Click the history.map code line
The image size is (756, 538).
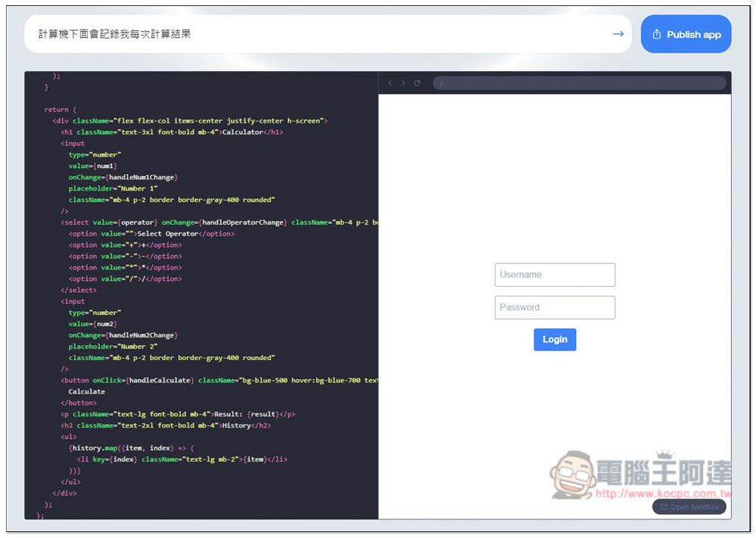pos(131,448)
